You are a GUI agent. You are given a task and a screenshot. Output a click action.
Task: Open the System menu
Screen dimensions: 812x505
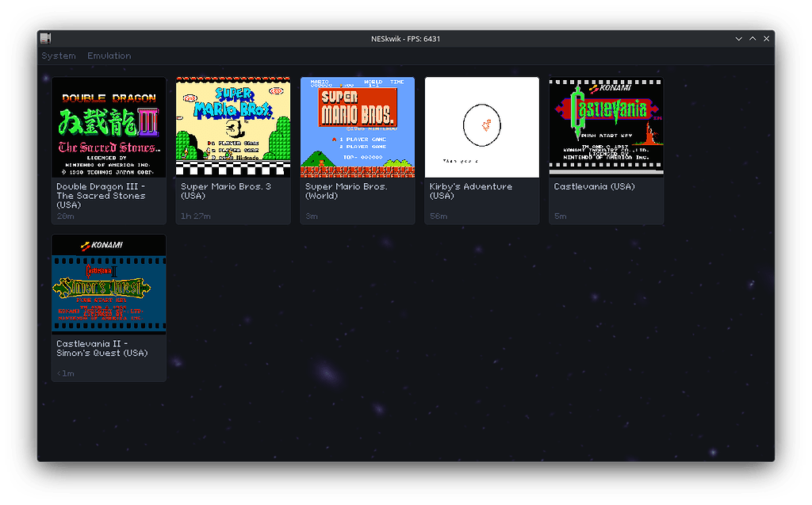pyautogui.click(x=59, y=55)
